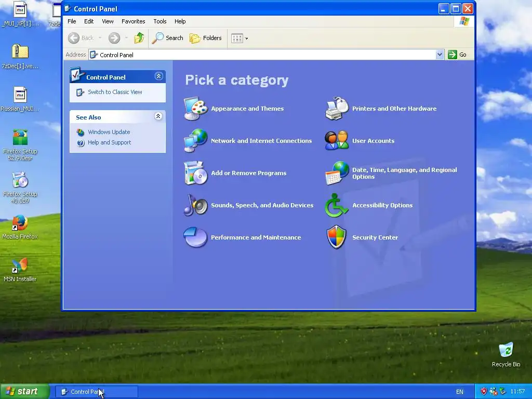This screenshot has height=399, width=532.
Task: Click Date, Time, Language, and Regional Options text
Action: click(x=404, y=174)
